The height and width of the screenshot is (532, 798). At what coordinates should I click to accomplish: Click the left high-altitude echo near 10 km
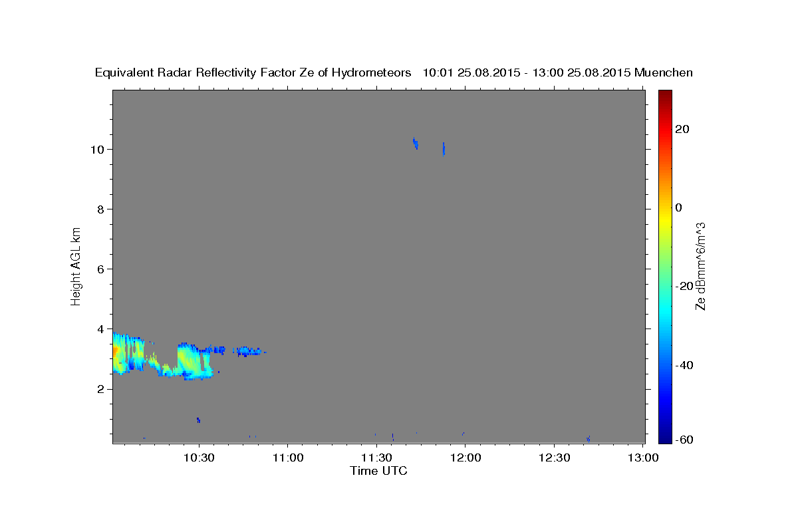click(415, 143)
